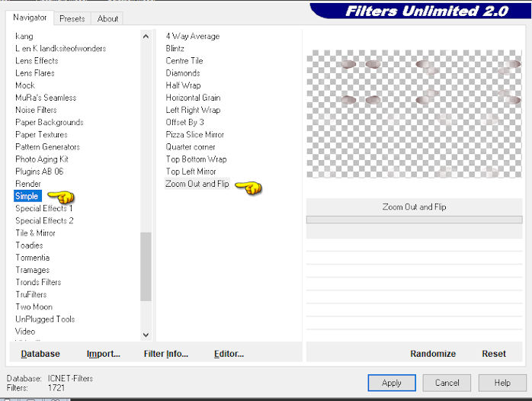The width and height of the screenshot is (532, 401).
Task: Select the Navigator tab
Action: click(x=30, y=18)
